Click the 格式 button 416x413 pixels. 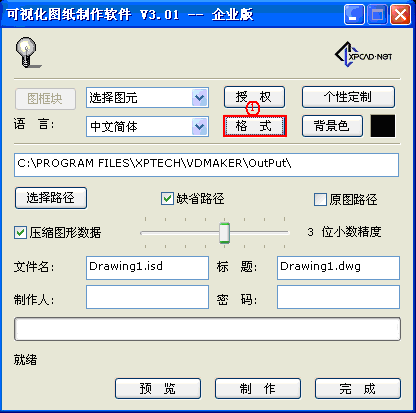[x=255, y=126]
